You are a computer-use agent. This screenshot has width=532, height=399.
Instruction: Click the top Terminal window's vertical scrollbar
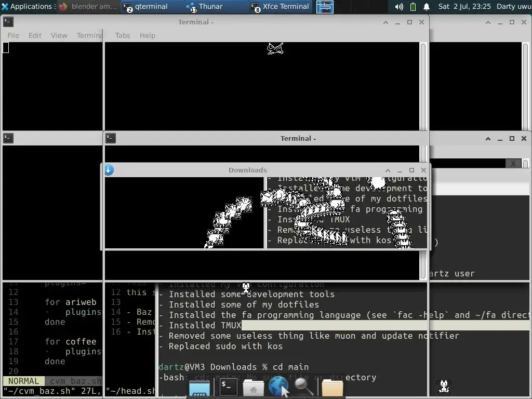pyautogui.click(x=423, y=86)
